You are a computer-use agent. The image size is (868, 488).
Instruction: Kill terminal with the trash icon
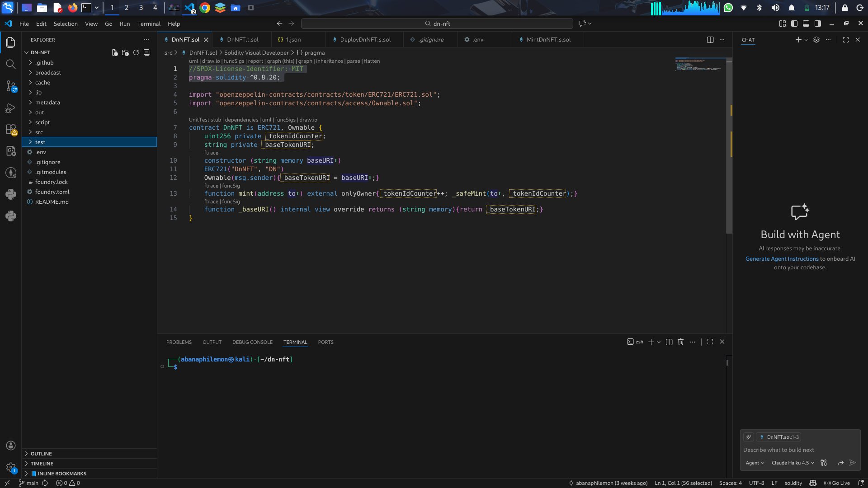pos(681,342)
